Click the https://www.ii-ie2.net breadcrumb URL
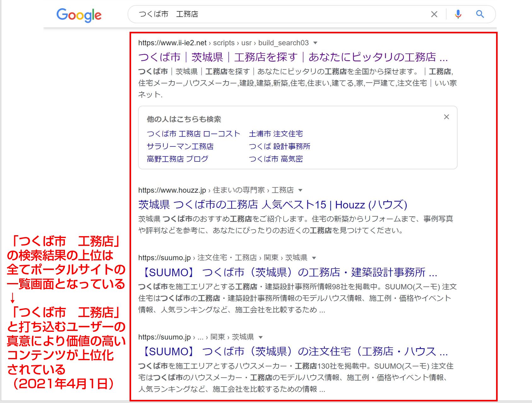The width and height of the screenshot is (532, 403). pyautogui.click(x=223, y=43)
